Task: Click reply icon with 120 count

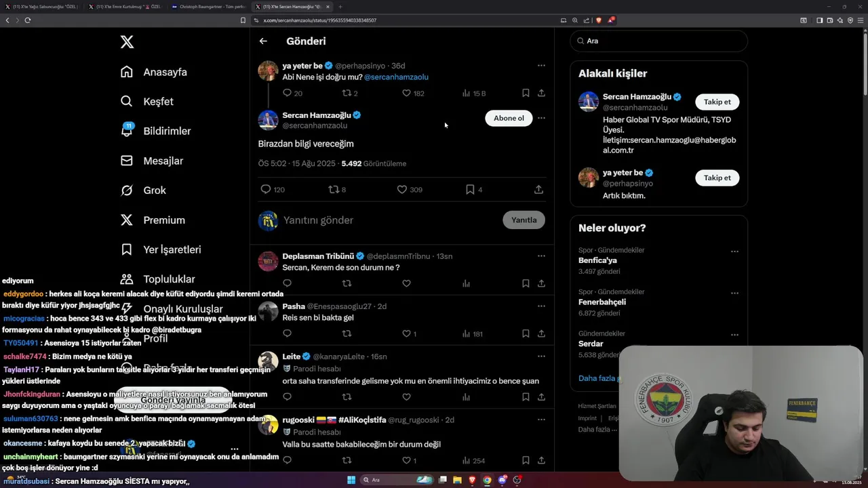Action: 266,190
